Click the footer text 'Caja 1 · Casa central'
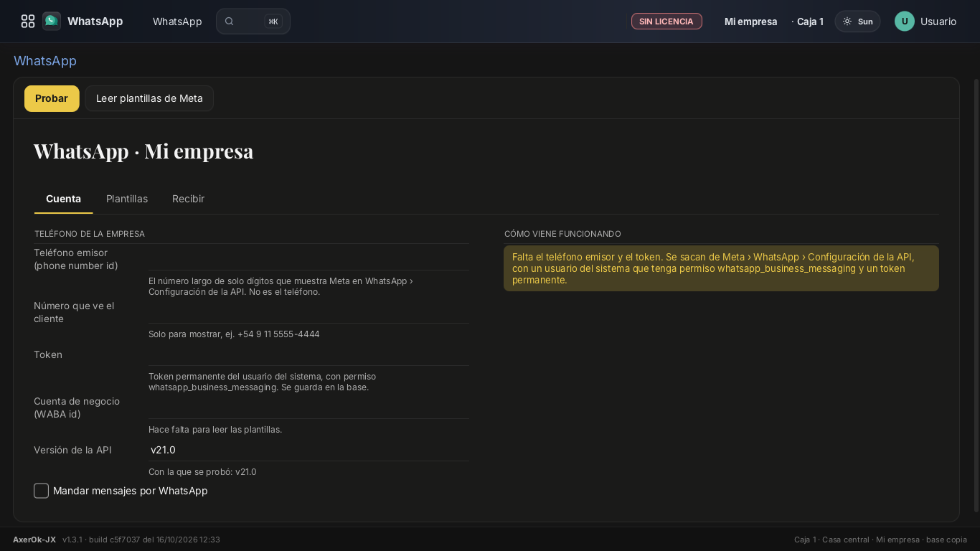This screenshot has height=551, width=980. click(831, 540)
